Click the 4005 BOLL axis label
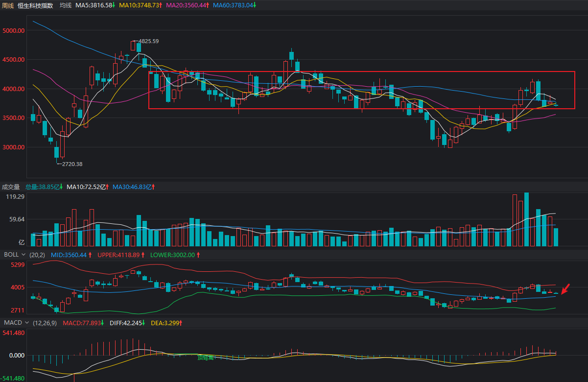 (x=18, y=287)
